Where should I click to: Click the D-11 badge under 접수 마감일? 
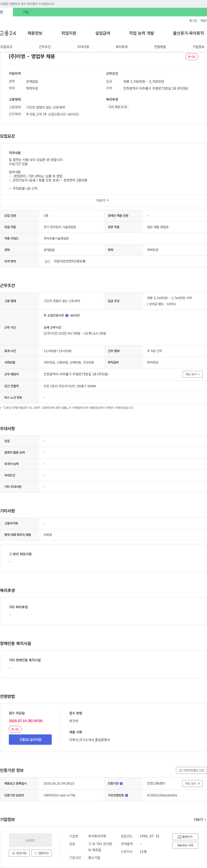click(x=15, y=729)
